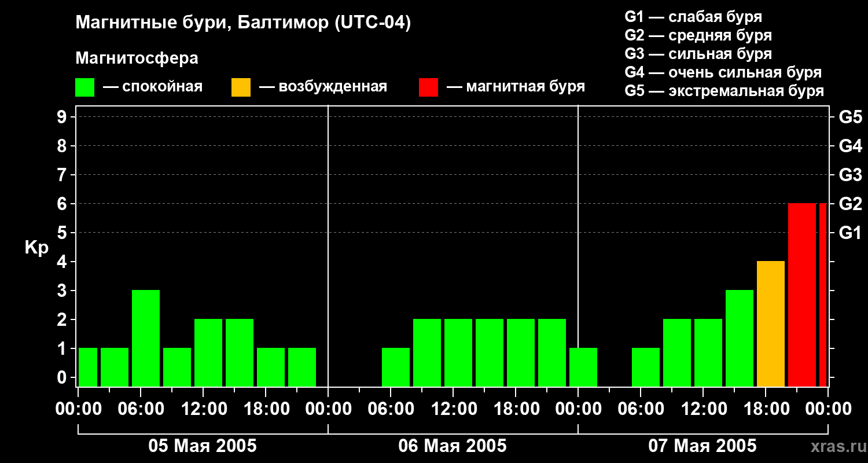Click the '05 Мая 2005' date label
The width and height of the screenshot is (868, 463).
click(x=203, y=446)
